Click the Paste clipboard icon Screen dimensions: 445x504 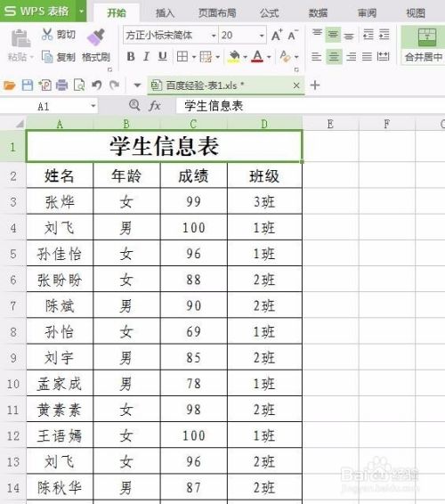coord(20,37)
